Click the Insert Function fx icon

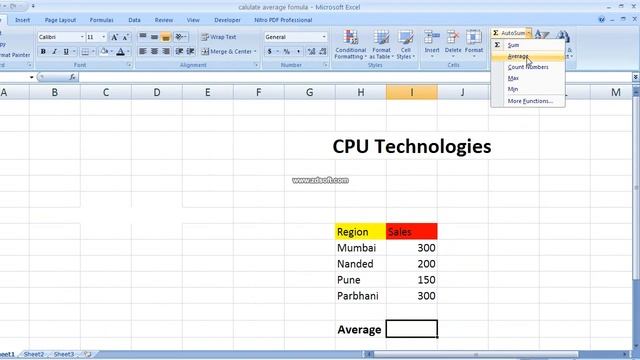tap(72, 77)
